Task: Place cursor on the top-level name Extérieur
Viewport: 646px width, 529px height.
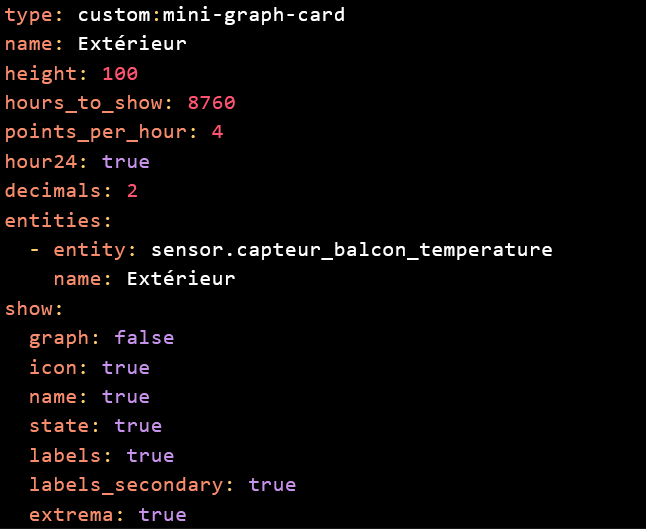Action: (x=132, y=44)
